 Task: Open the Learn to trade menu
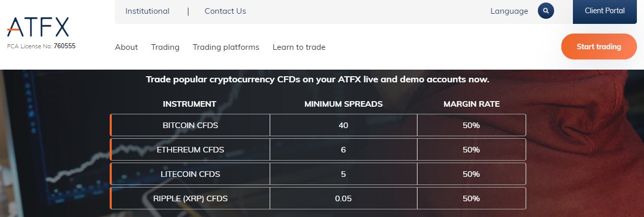299,47
